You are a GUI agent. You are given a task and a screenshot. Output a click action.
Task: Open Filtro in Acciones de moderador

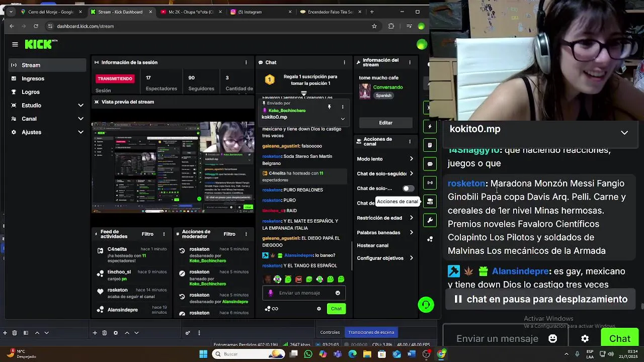coord(229,234)
